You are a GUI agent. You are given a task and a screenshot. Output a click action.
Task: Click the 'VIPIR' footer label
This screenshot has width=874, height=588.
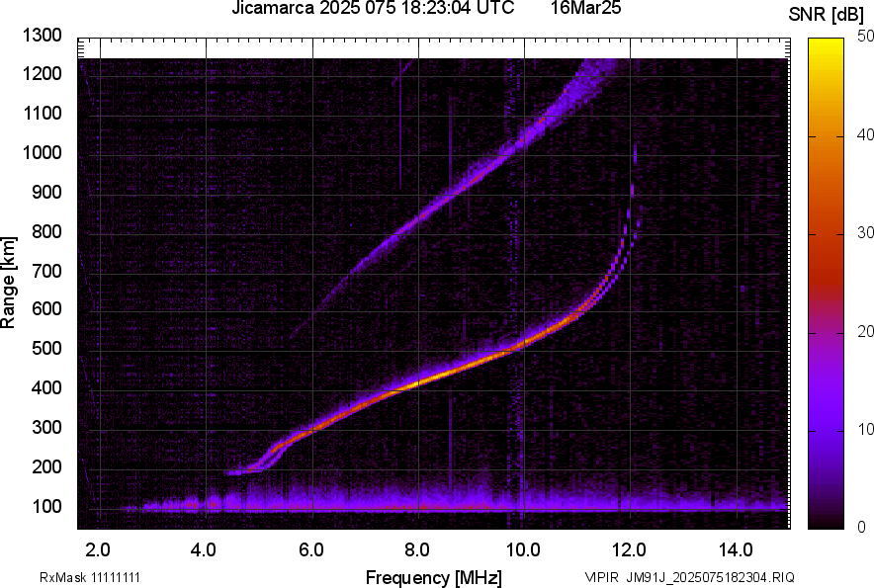[x=601, y=577]
